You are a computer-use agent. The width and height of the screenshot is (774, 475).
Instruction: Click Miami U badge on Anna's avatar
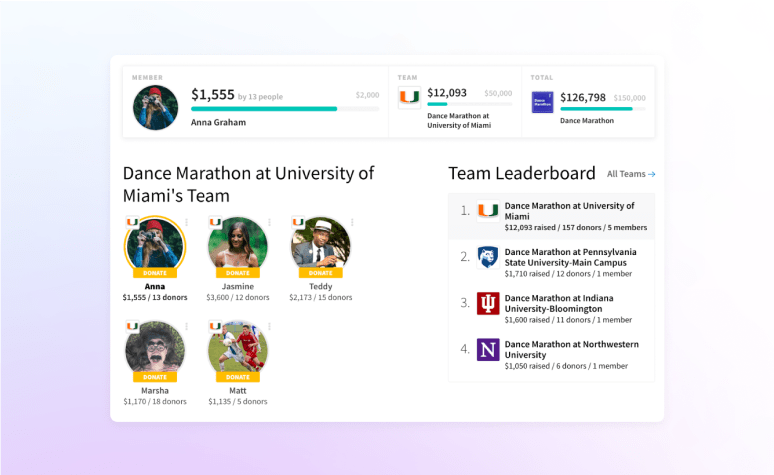click(x=132, y=222)
